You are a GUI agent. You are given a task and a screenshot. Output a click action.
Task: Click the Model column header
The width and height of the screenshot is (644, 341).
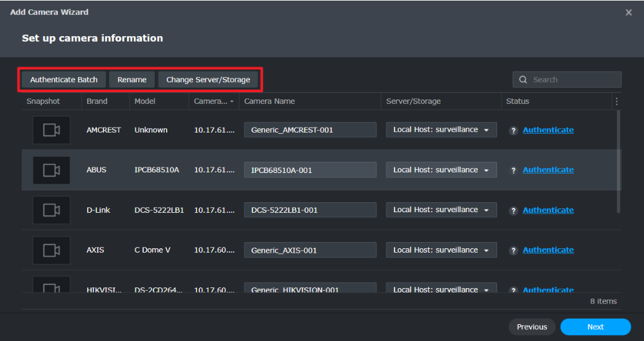point(159,101)
